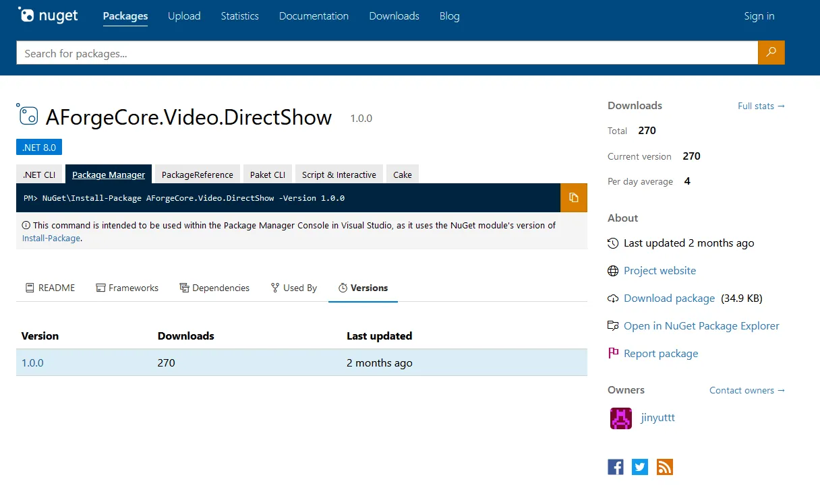Image resolution: width=820 pixels, height=504 pixels.
Task: Open version 1.0.0 link in table
Action: (x=32, y=363)
